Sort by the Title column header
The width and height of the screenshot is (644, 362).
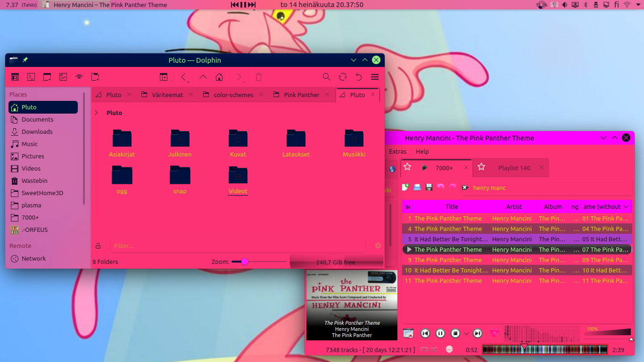pos(452,206)
